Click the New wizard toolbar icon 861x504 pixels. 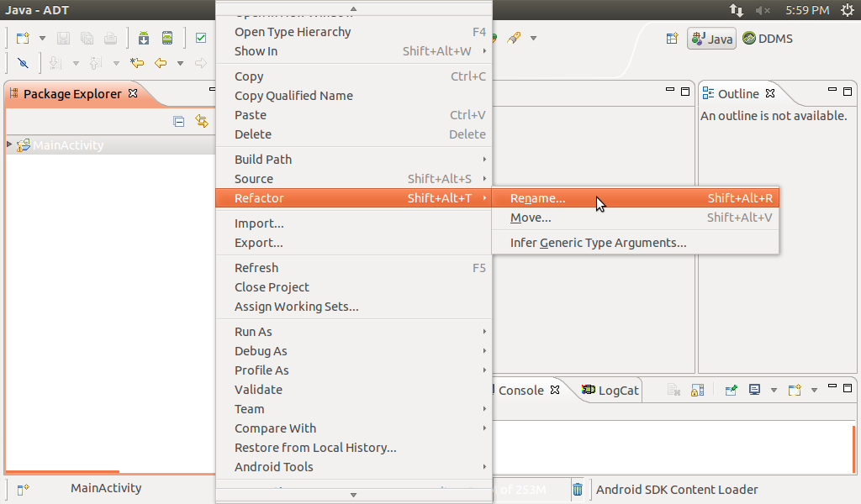(x=23, y=39)
